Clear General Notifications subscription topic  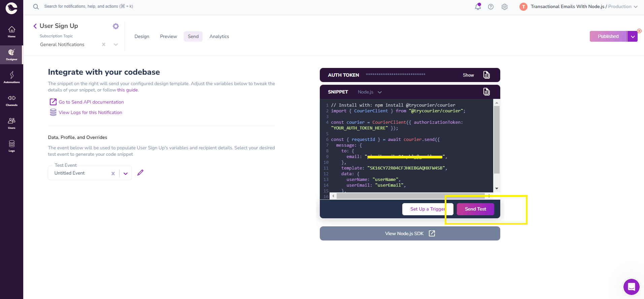click(104, 44)
